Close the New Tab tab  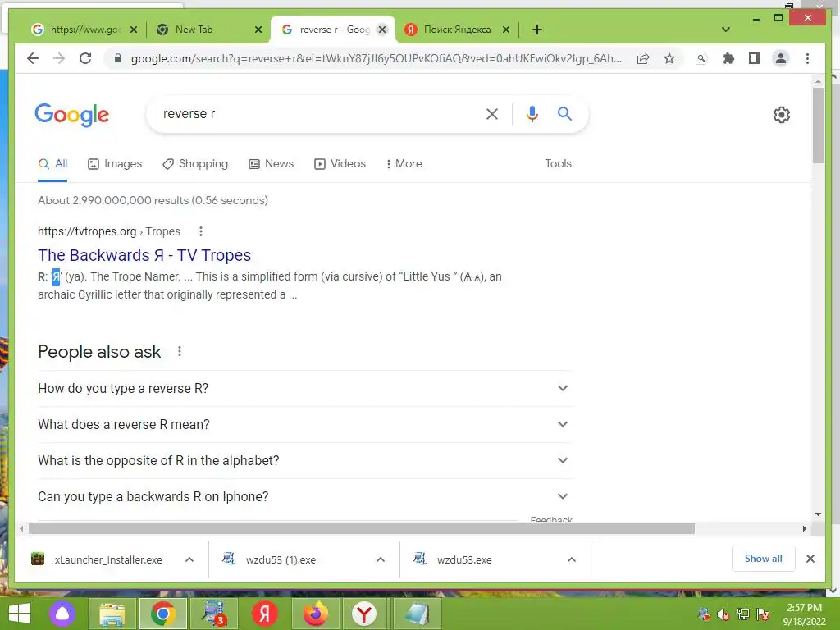(258, 30)
